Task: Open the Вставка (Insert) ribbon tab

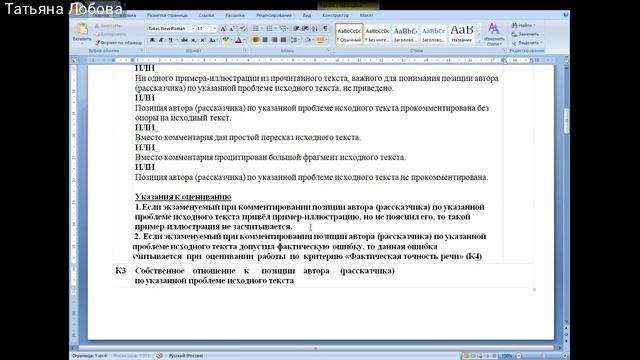Action: pos(128,16)
